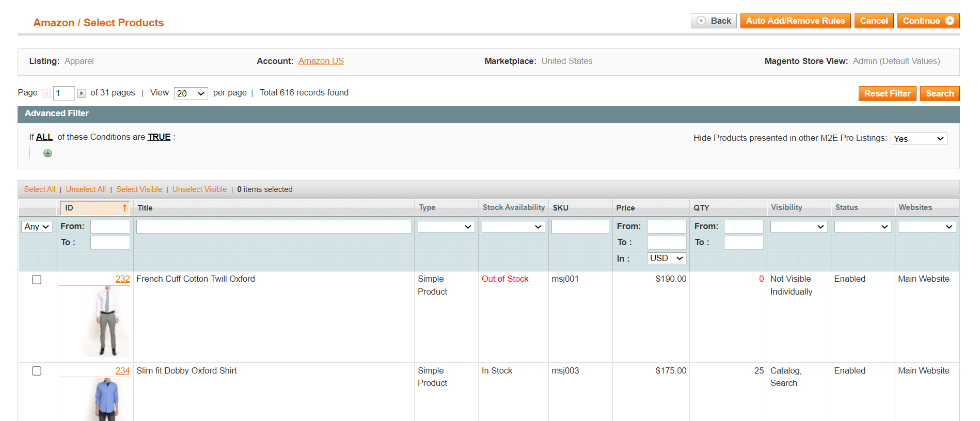Expand the Hide Products in other Listings dropdown
Image resolution: width=980 pixels, height=421 pixels.
(919, 139)
